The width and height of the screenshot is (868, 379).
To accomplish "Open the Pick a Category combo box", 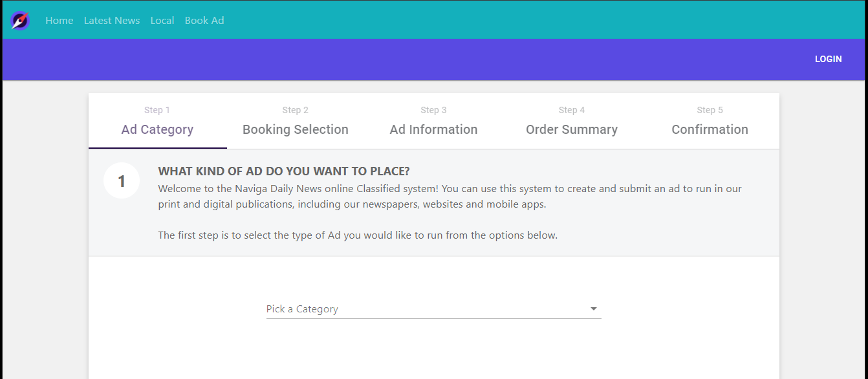I will pyautogui.click(x=427, y=309).
